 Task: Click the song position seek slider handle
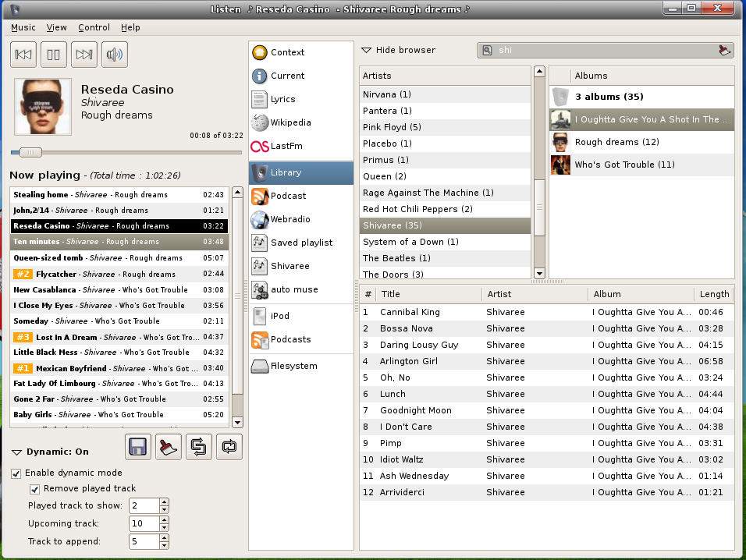pos(31,153)
